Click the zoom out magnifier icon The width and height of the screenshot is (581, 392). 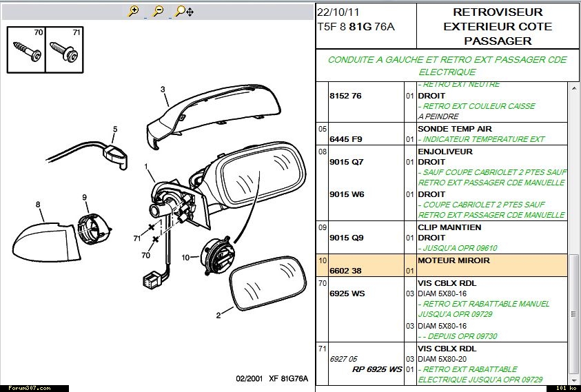tap(159, 11)
